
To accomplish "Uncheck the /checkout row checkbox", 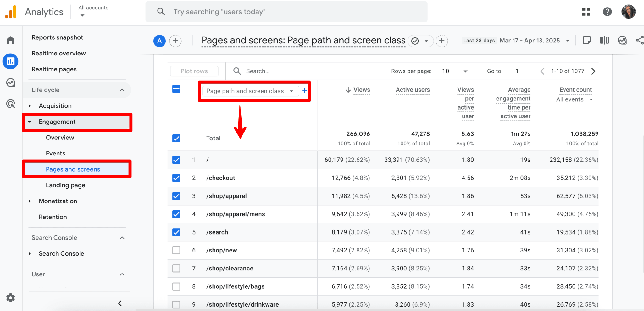I will coord(176,178).
